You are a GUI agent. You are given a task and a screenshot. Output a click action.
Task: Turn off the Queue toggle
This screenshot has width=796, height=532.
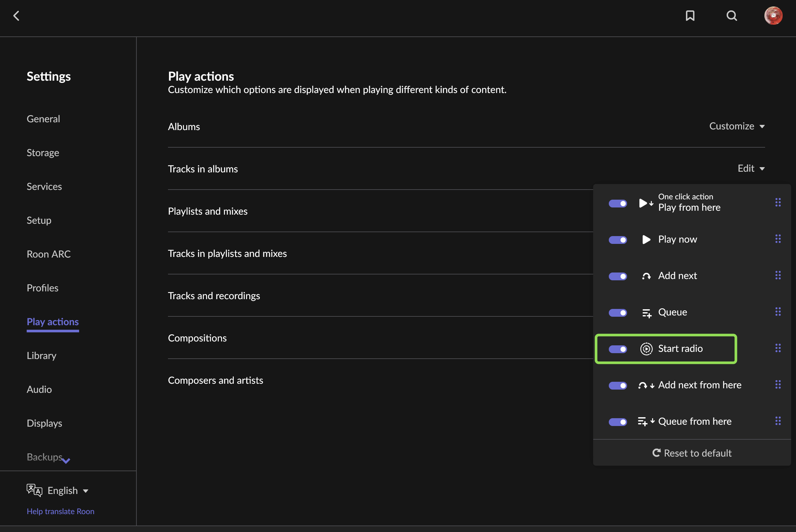click(617, 313)
